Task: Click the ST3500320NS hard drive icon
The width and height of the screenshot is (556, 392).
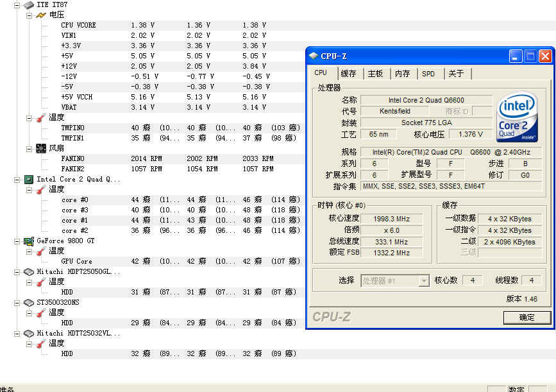Action: click(x=29, y=303)
